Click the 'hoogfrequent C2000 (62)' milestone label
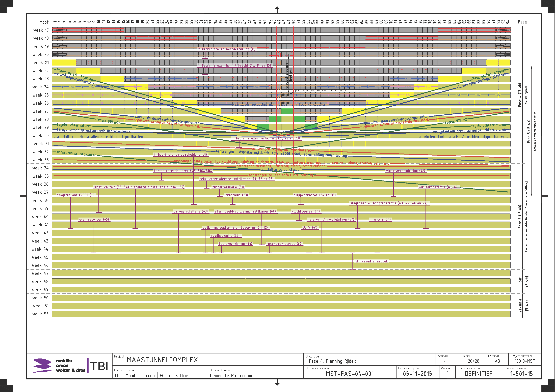This screenshot has width=555, height=392. 76,195
